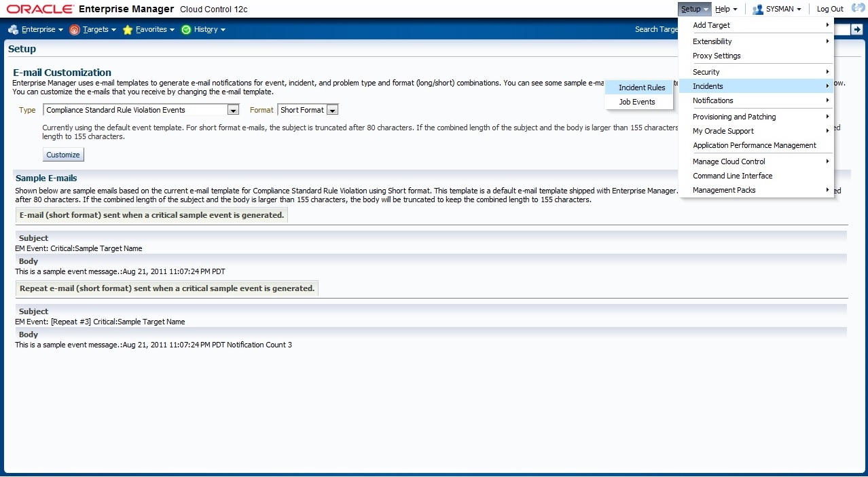The width and height of the screenshot is (868, 477).
Task: Open Command Line Interface menu item
Action: click(x=732, y=176)
